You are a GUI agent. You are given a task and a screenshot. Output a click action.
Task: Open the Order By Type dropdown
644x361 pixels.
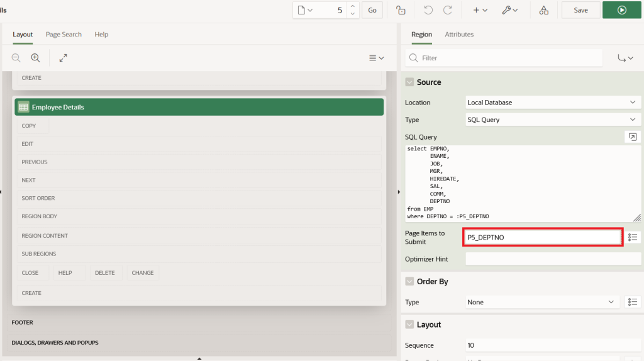pyautogui.click(x=542, y=303)
